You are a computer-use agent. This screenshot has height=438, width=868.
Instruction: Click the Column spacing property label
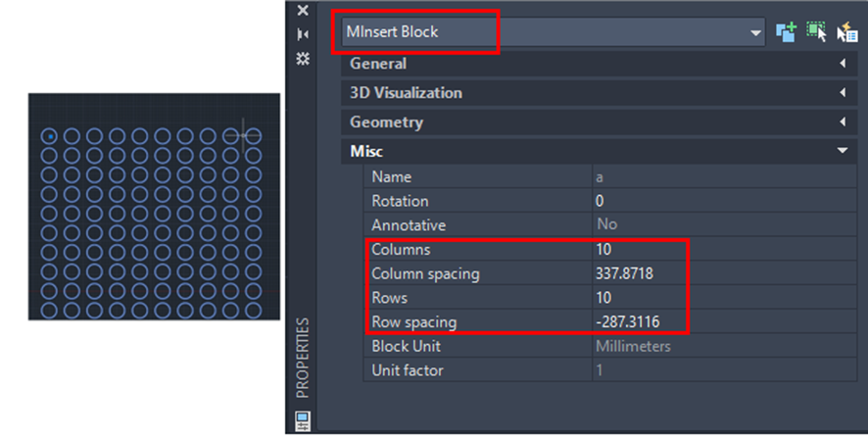tap(425, 274)
